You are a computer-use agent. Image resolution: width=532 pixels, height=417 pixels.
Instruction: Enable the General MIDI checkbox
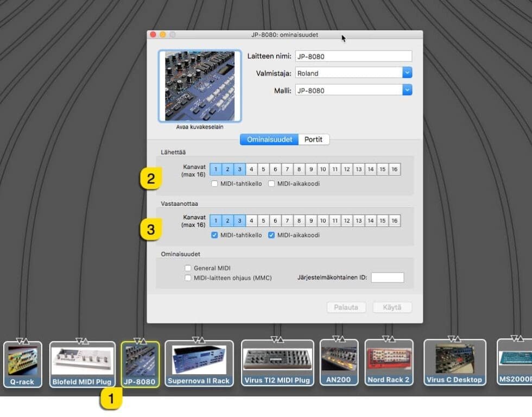188,268
